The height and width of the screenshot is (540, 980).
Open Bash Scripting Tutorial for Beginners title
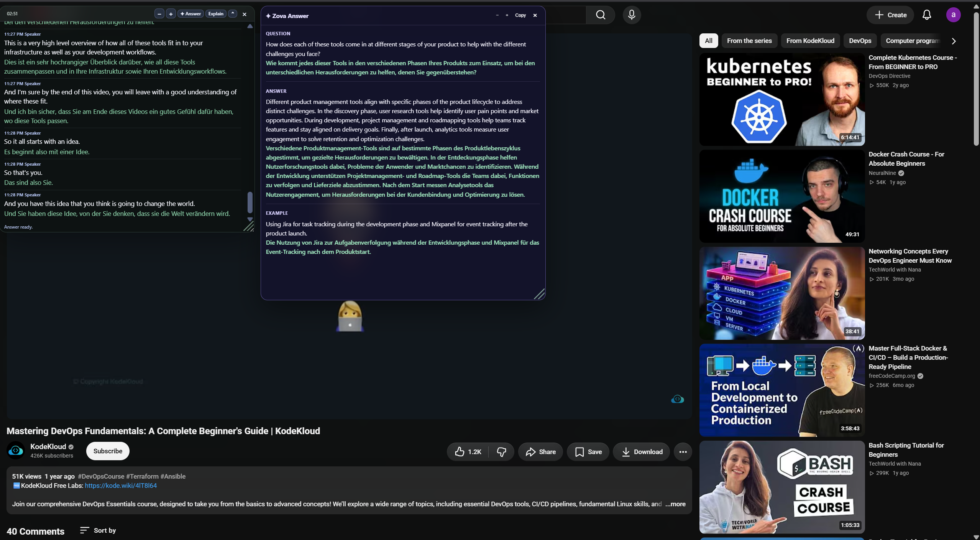click(x=906, y=450)
